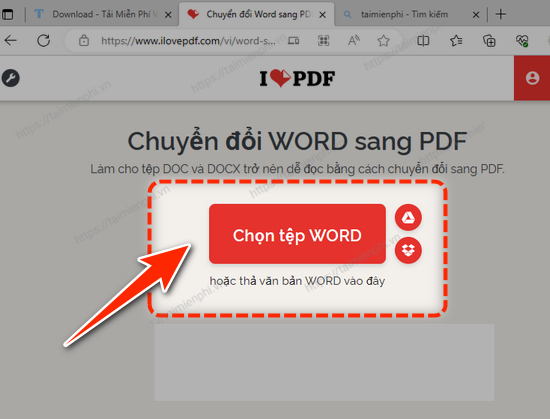Upload from Google Drive icon
The height and width of the screenshot is (419, 550).
coord(408,217)
